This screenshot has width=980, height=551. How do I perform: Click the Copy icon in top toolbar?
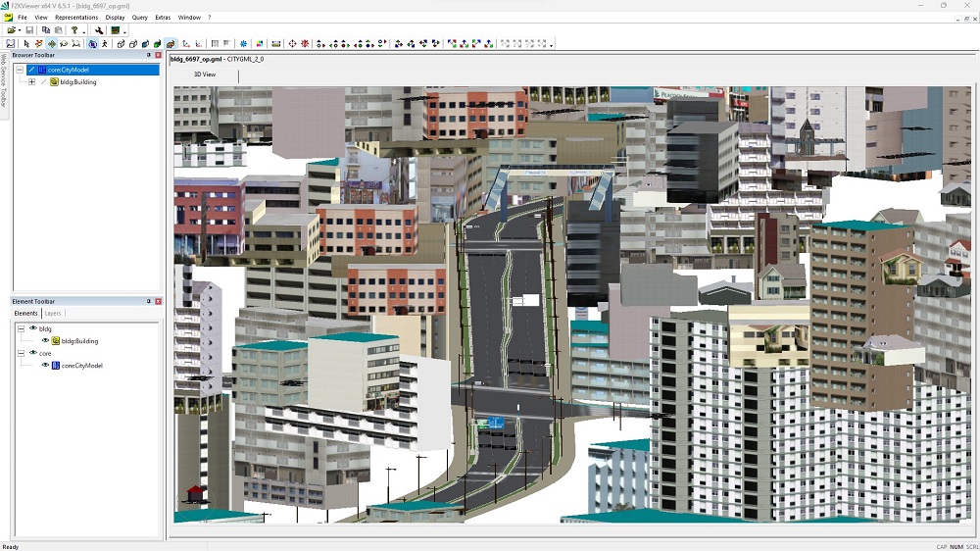click(46, 30)
